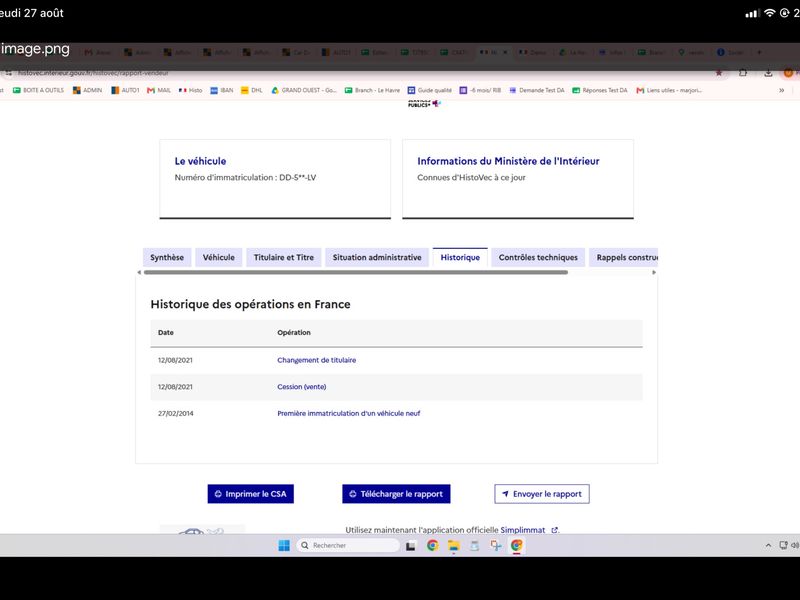The height and width of the screenshot is (600, 800).
Task: Open the MAIL Gmail bookmark
Action: pyautogui.click(x=159, y=90)
